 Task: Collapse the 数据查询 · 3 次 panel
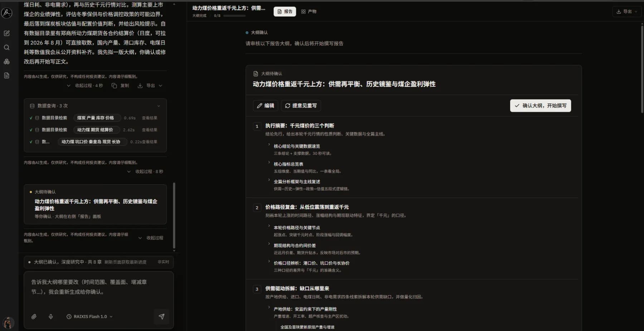pos(158,106)
